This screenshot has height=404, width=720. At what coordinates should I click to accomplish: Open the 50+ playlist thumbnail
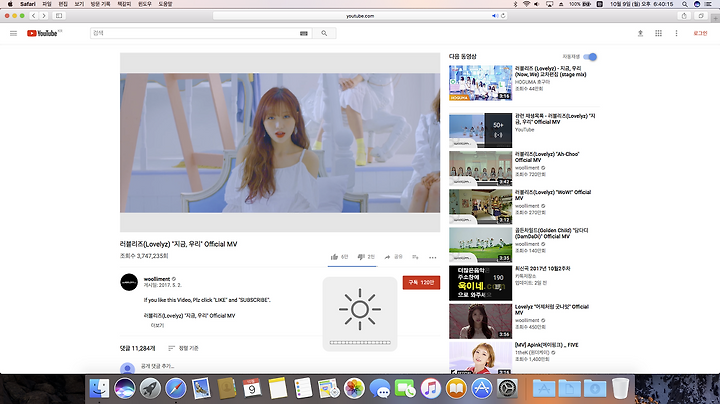point(480,130)
